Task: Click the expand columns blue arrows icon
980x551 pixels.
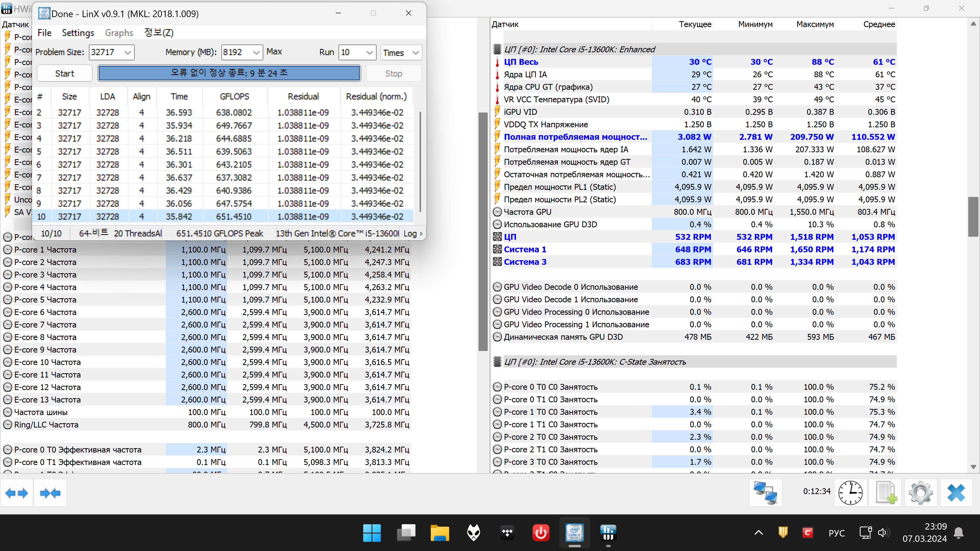Action: (x=17, y=493)
